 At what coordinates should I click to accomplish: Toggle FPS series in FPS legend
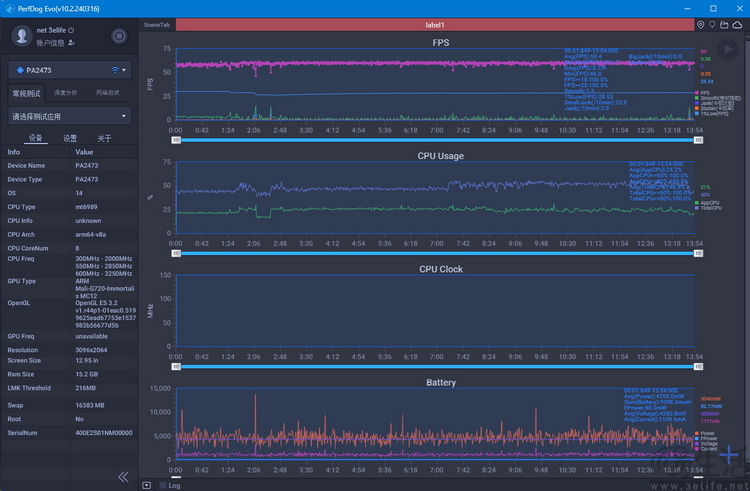pyautogui.click(x=702, y=93)
